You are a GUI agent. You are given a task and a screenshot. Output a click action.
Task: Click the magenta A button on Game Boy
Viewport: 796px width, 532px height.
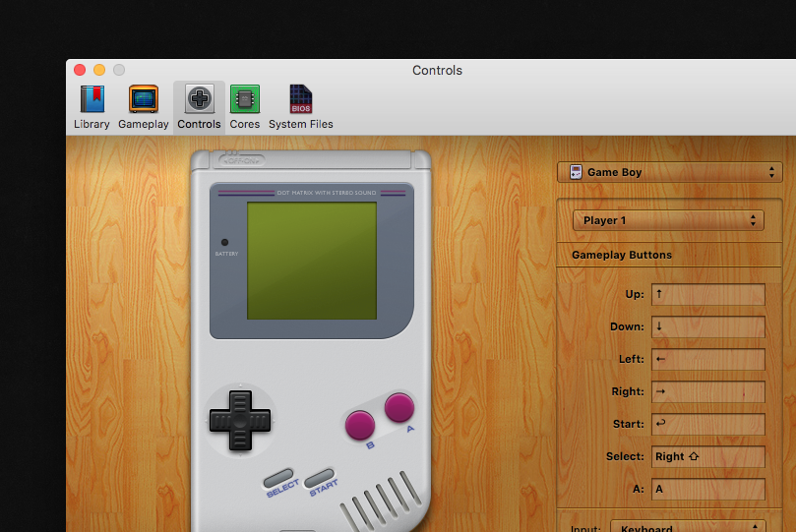pyautogui.click(x=399, y=407)
